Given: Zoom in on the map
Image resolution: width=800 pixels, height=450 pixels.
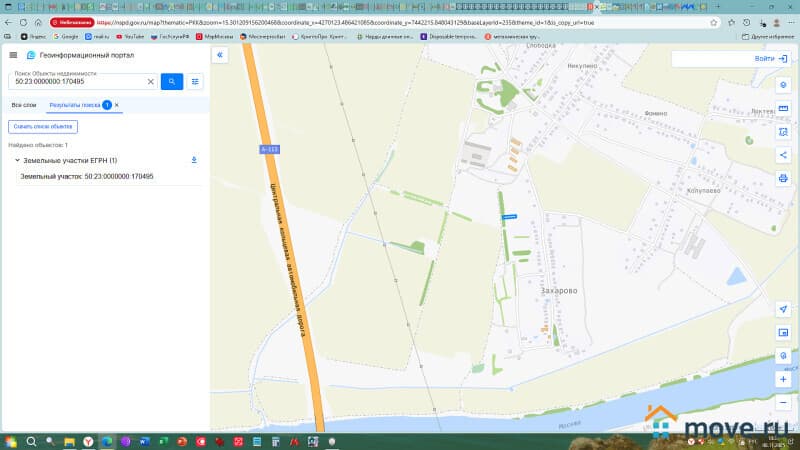Looking at the screenshot, I should tap(783, 379).
